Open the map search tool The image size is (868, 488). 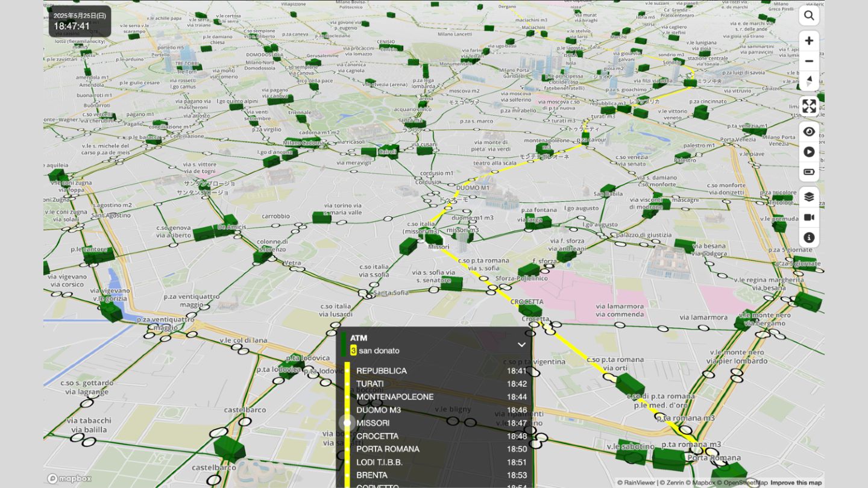click(x=809, y=16)
